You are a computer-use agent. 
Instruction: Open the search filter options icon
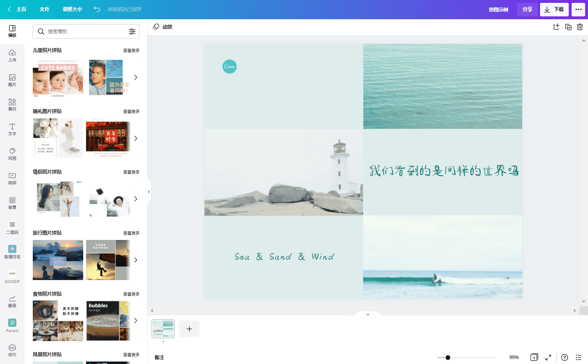(132, 32)
